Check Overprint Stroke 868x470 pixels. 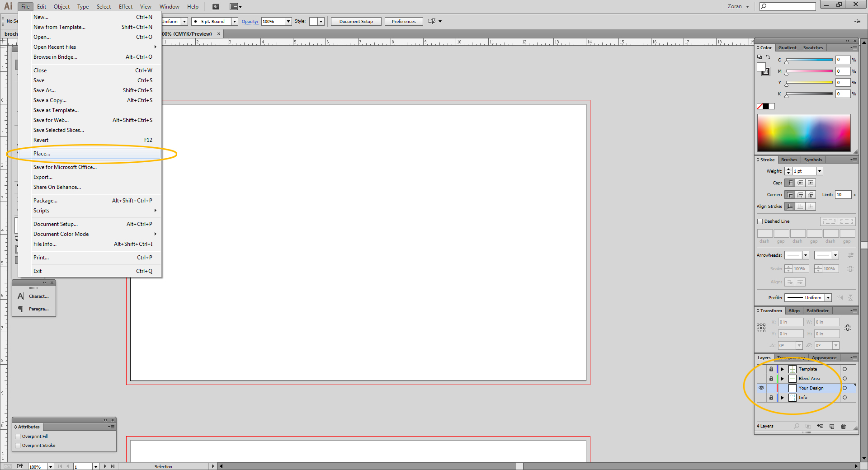[x=18, y=446]
